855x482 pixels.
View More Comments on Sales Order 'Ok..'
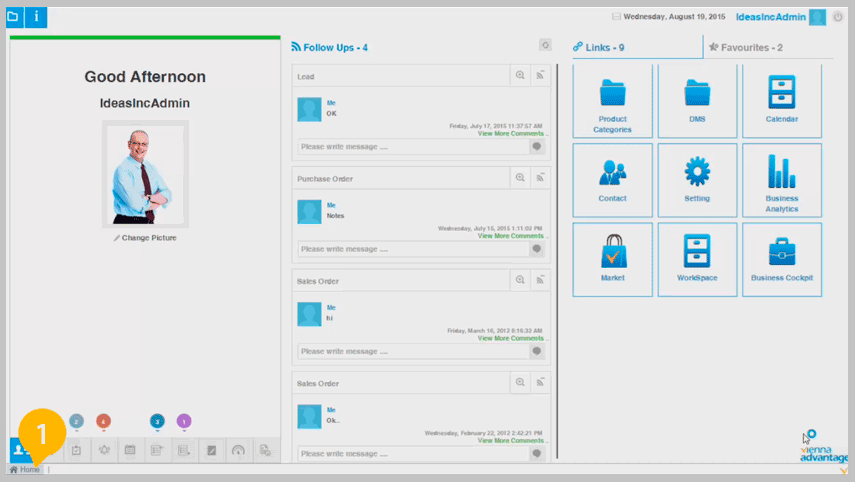click(x=511, y=441)
